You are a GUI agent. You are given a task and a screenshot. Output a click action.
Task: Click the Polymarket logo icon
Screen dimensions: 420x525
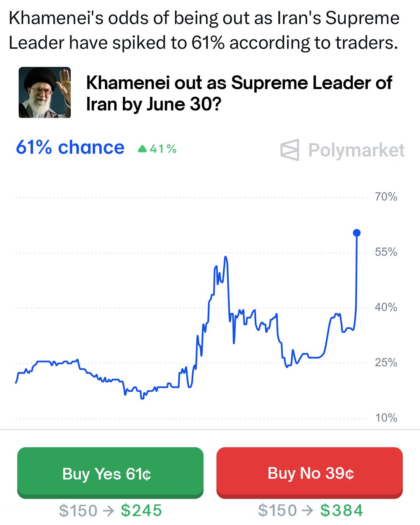click(x=290, y=150)
